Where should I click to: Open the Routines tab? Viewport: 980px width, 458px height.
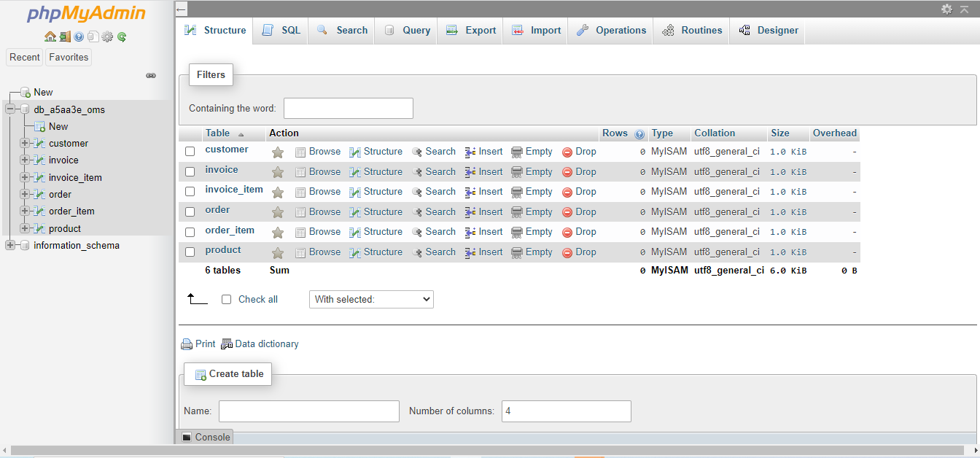(692, 31)
